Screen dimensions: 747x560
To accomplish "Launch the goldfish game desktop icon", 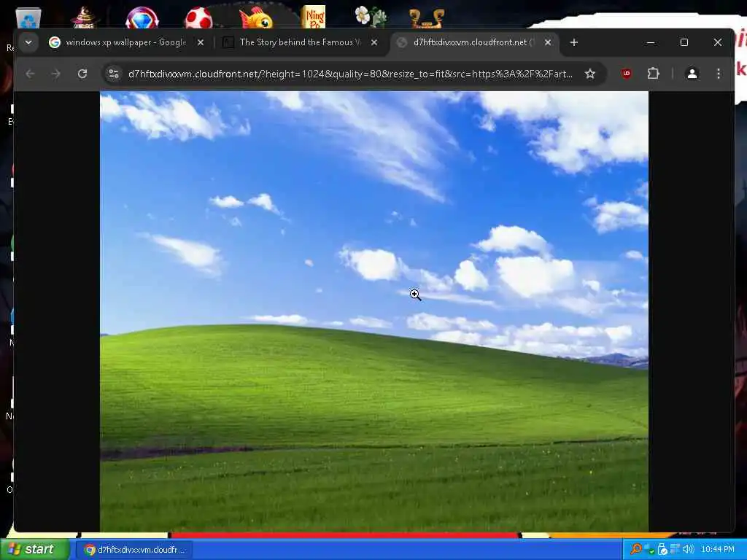I will [x=256, y=17].
